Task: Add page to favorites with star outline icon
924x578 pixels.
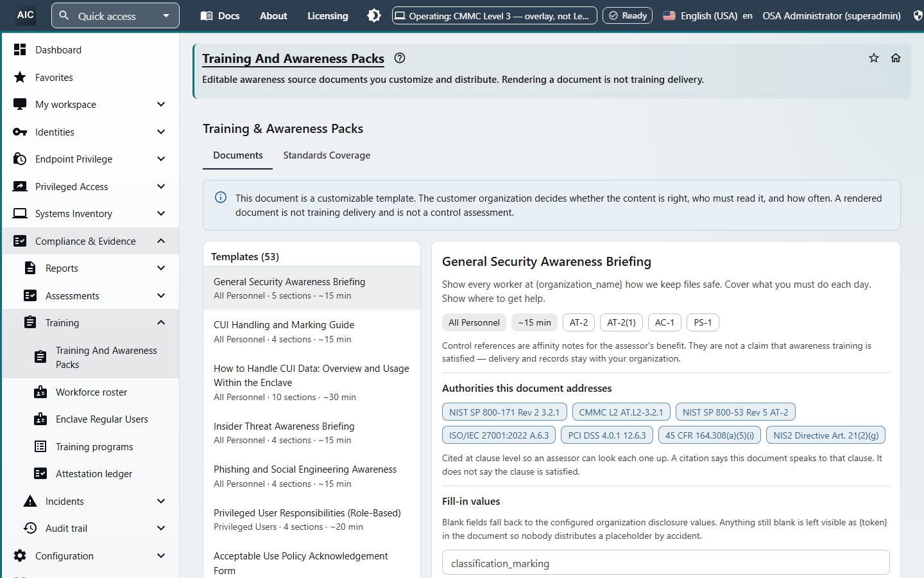Action: tap(874, 58)
